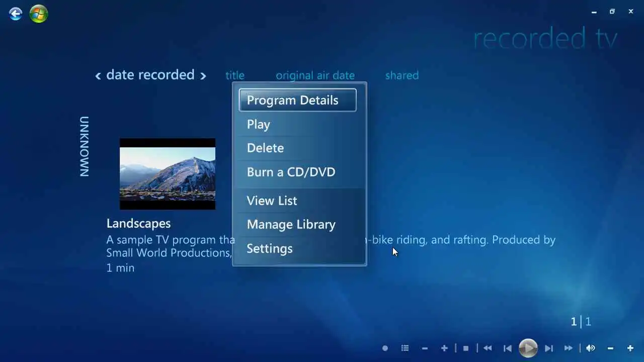Click the UNKNOWN vertical group label

click(x=84, y=146)
